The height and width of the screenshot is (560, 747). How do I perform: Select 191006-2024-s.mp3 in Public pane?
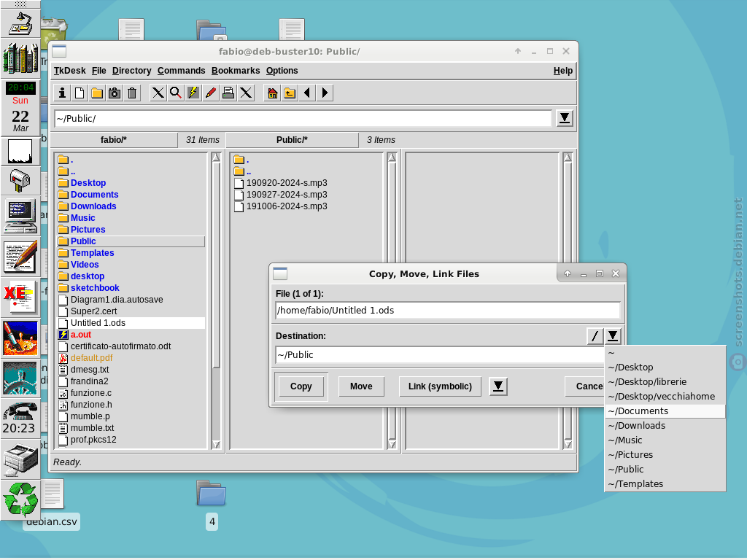coord(287,206)
